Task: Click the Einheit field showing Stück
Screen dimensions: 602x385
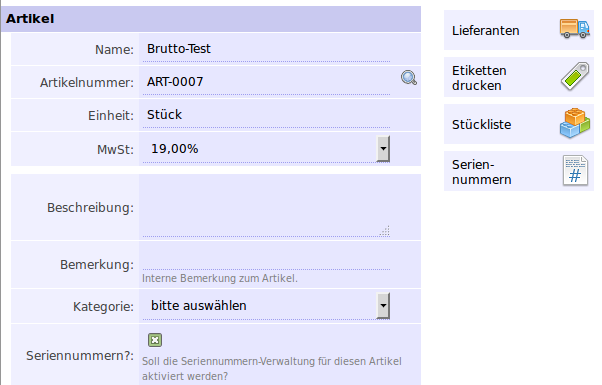Action: point(266,115)
